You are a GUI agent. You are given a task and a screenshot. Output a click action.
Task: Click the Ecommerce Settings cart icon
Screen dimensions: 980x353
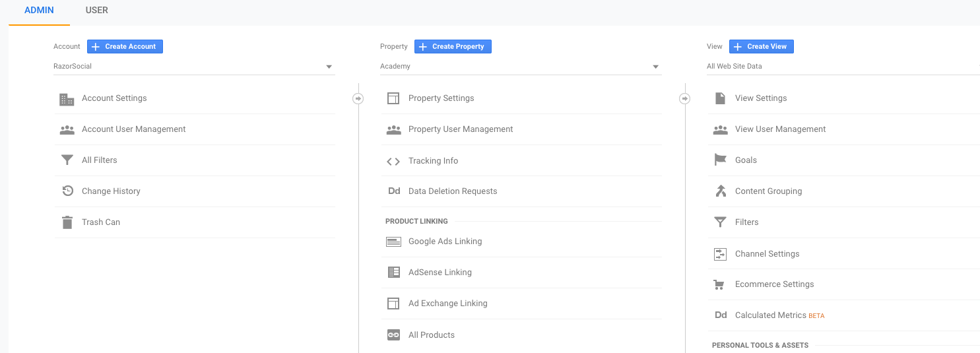click(720, 284)
